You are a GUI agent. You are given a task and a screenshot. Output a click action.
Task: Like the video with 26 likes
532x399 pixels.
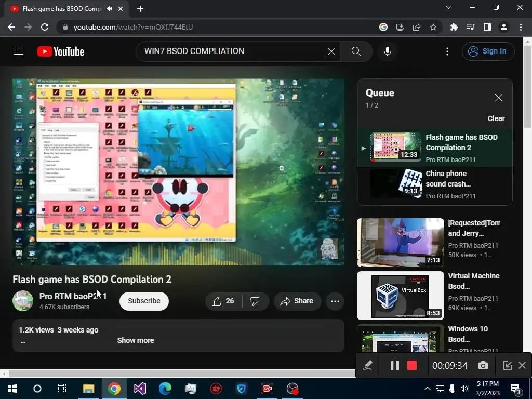(x=222, y=301)
